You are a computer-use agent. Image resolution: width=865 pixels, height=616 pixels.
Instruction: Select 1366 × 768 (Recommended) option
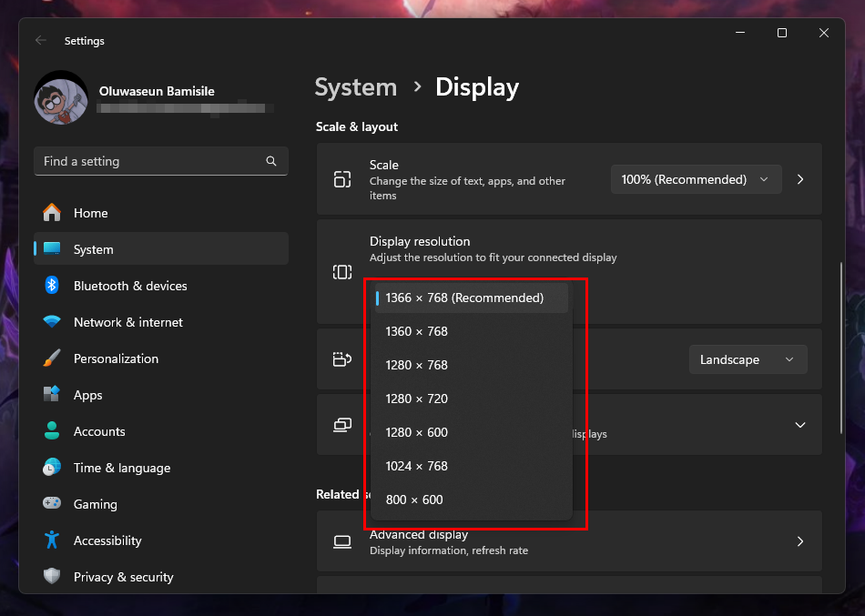point(464,298)
